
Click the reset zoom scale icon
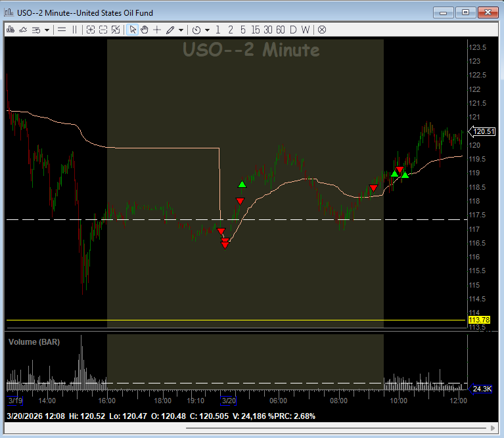(116, 30)
